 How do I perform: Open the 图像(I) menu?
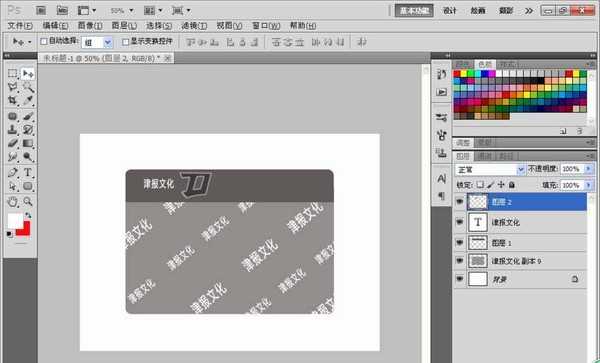[x=90, y=26]
